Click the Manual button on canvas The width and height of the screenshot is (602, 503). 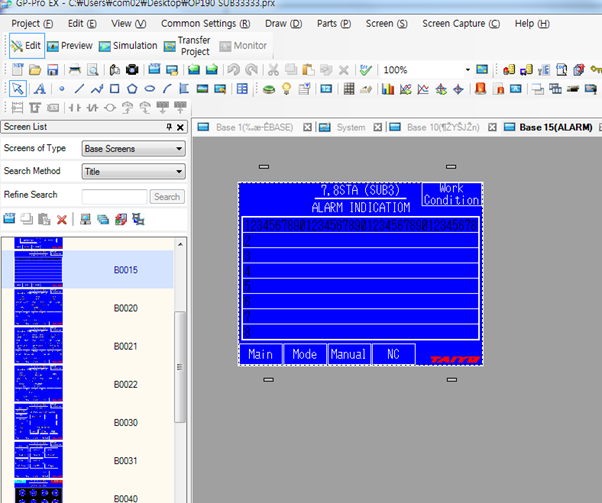pyautogui.click(x=349, y=354)
